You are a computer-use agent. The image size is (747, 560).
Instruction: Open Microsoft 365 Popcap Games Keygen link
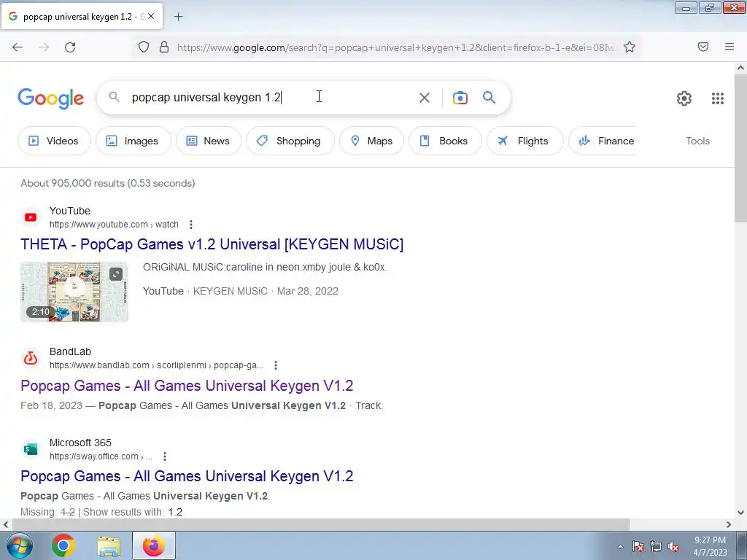coord(187,476)
